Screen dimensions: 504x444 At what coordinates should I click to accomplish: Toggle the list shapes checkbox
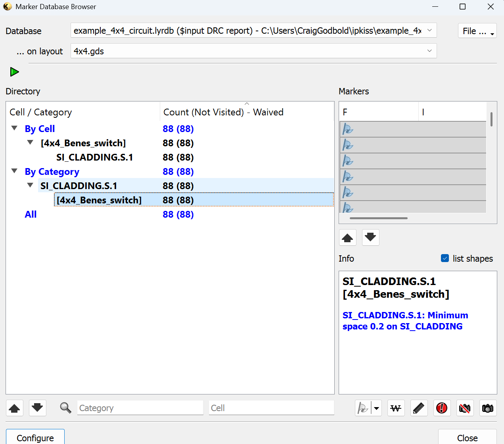pyautogui.click(x=445, y=258)
